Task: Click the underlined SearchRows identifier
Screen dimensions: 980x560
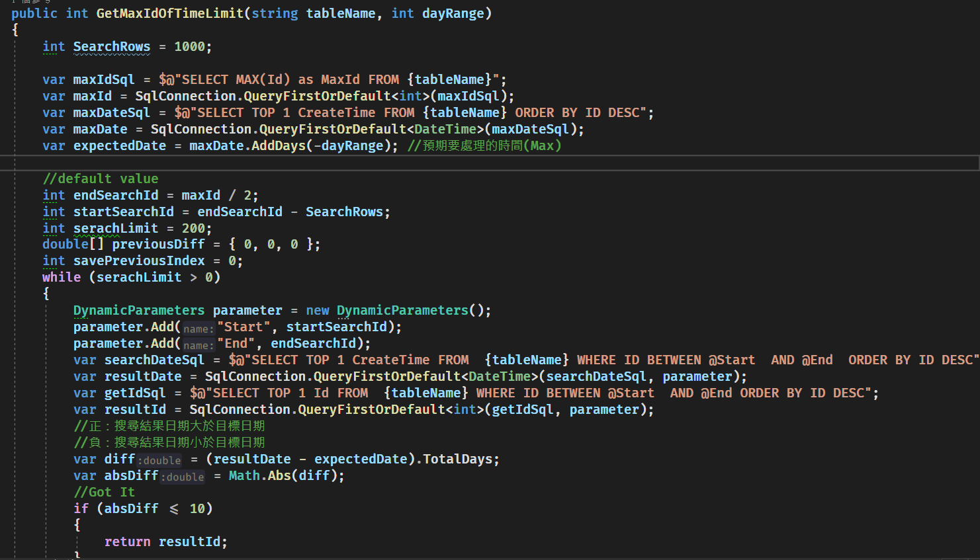Action: click(112, 46)
